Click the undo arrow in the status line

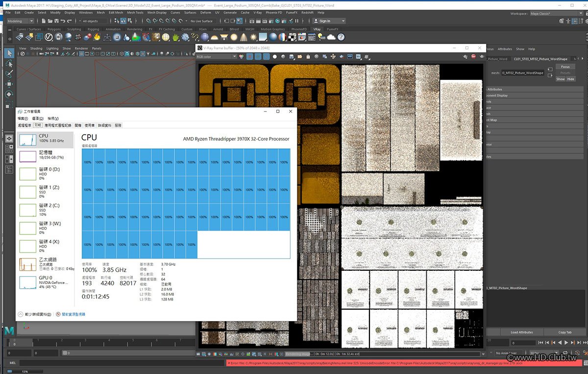click(63, 21)
